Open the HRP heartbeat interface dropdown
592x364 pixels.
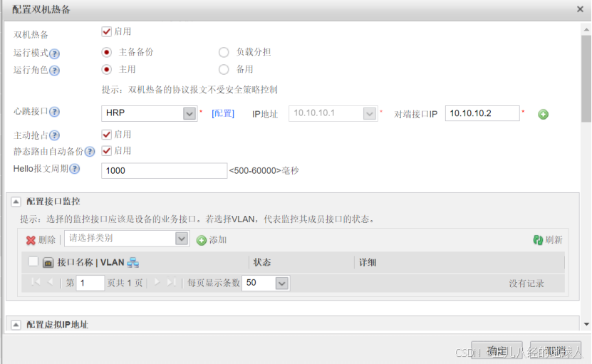189,113
